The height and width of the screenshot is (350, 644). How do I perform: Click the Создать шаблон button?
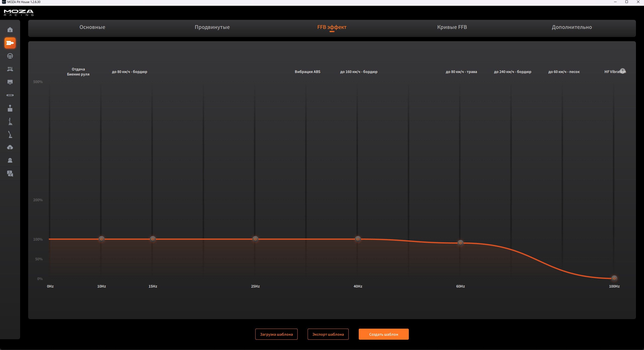coord(384,334)
